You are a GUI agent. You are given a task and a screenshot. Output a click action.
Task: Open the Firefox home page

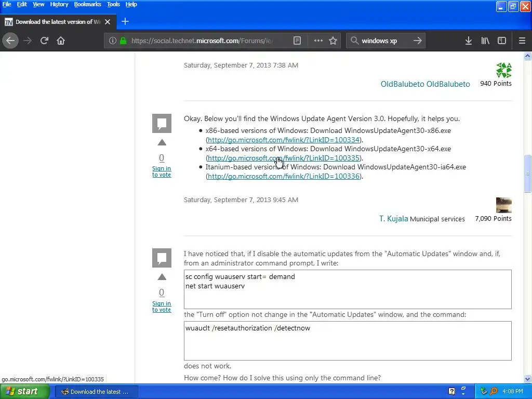click(x=61, y=41)
